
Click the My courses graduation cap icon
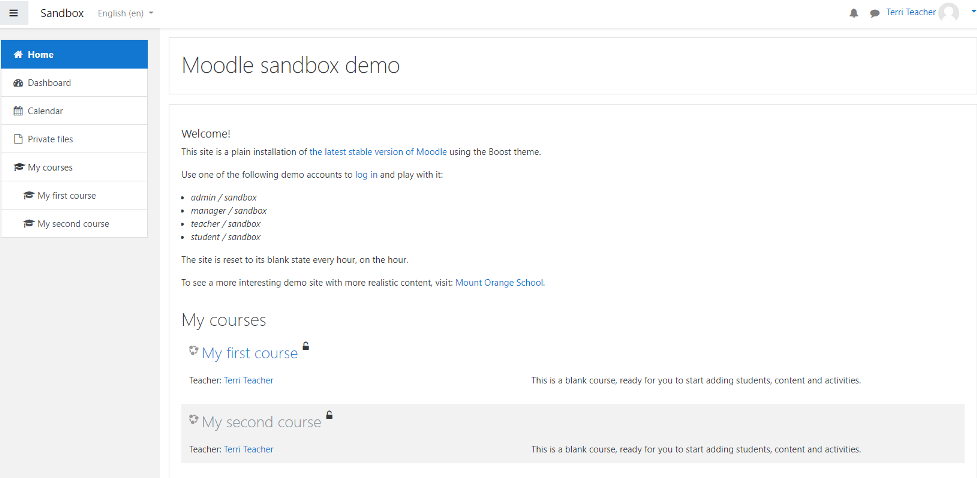pos(19,168)
